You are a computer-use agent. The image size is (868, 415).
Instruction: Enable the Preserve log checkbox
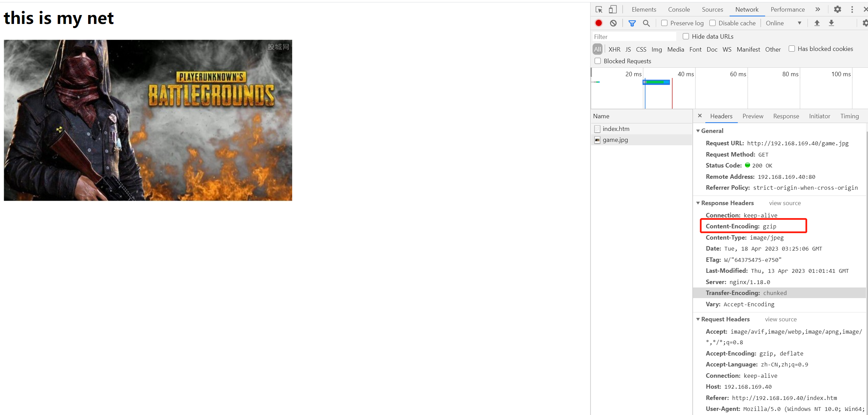664,23
